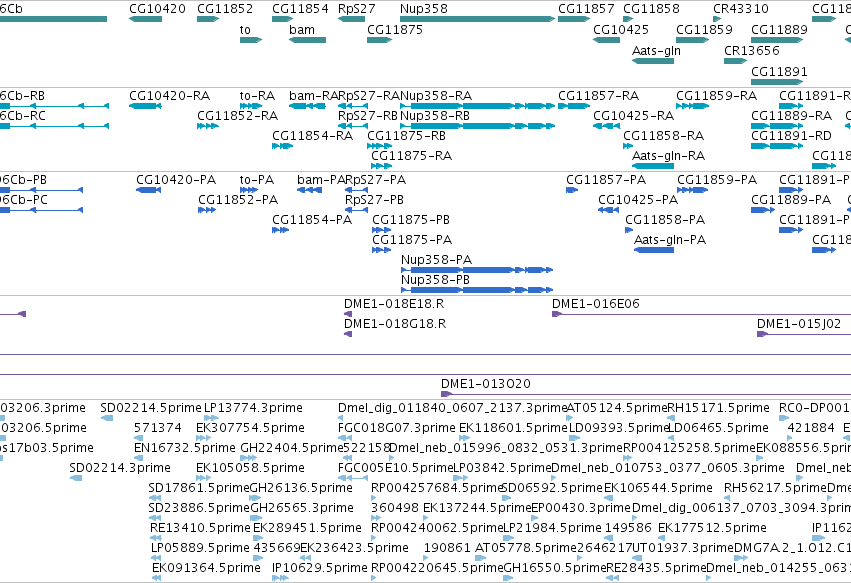Select the DME1-018E18.R clone label

[x=394, y=304]
